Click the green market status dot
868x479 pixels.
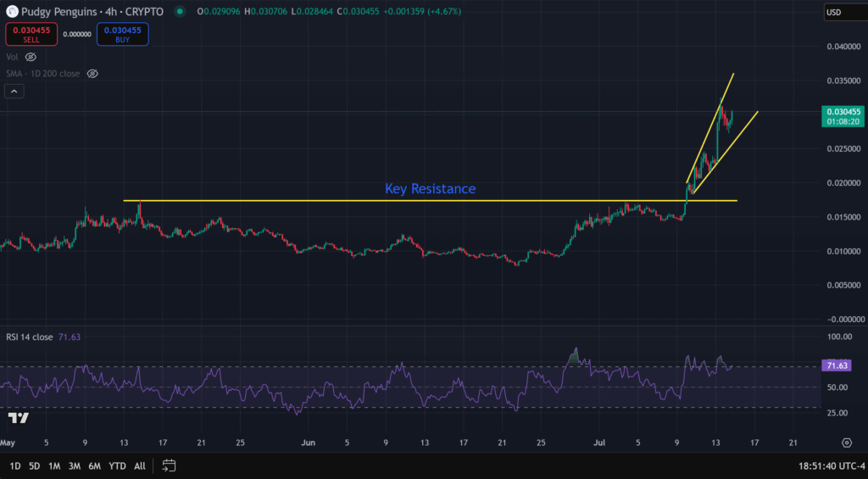coord(180,12)
